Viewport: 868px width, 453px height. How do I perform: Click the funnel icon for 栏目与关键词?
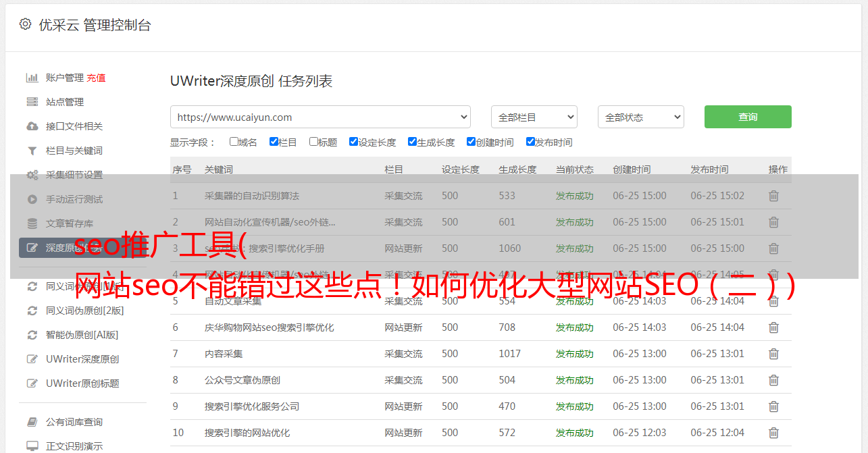tap(32, 151)
